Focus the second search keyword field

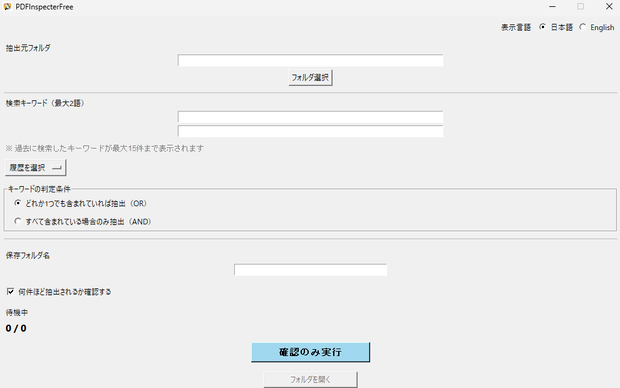310,131
